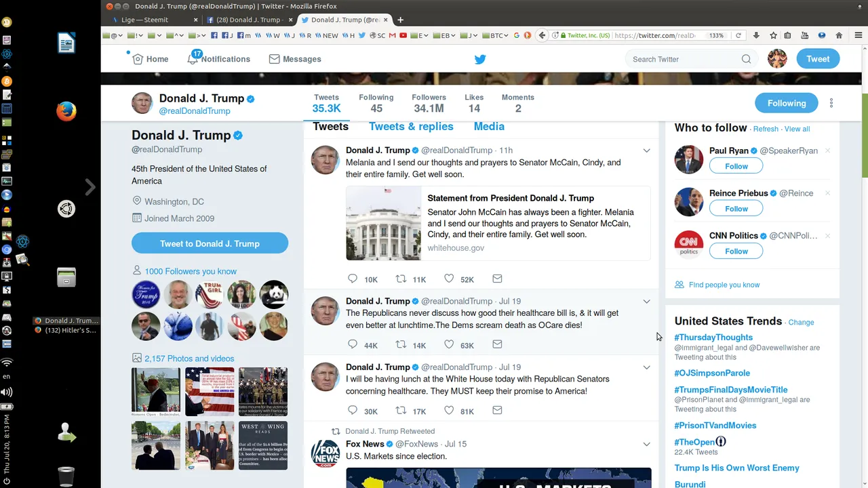
Task: Open Messages envelope in the navigation bar
Action: (x=275, y=59)
